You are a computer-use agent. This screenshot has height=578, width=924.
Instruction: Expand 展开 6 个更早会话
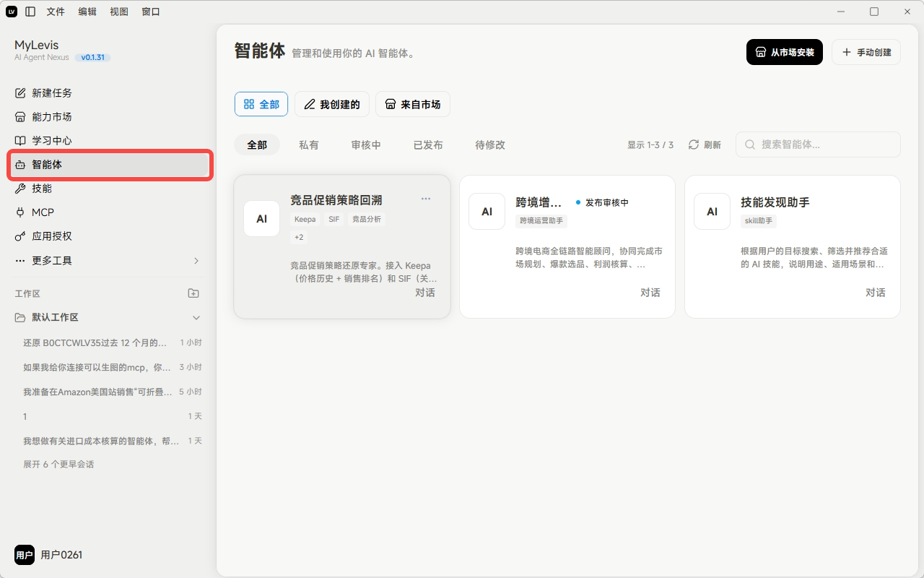point(58,465)
